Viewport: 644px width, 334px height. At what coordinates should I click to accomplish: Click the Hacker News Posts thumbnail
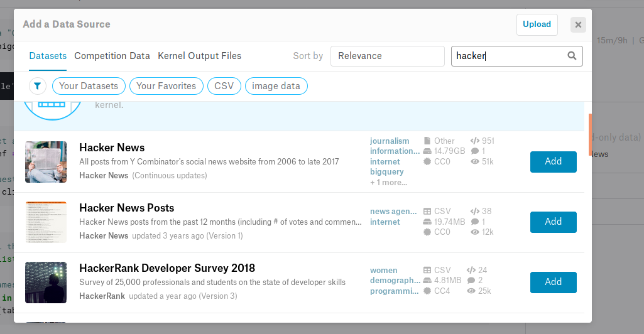[x=46, y=222]
